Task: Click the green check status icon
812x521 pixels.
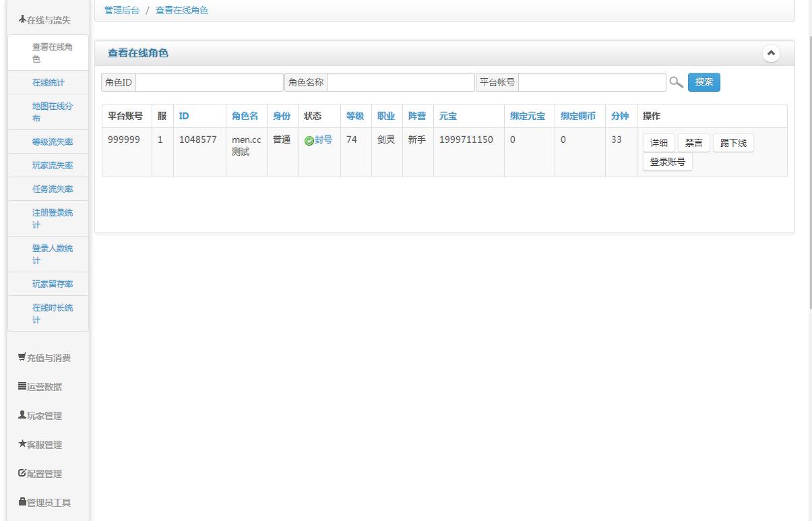Action: (309, 141)
